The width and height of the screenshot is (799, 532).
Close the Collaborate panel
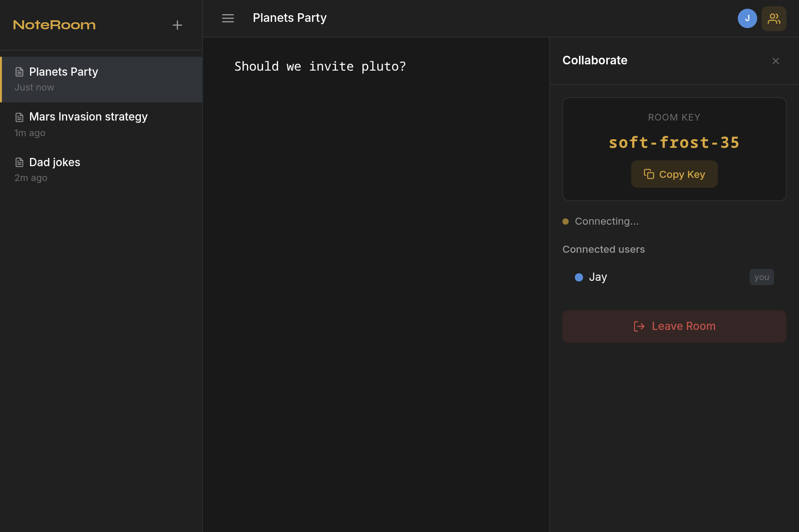776,61
